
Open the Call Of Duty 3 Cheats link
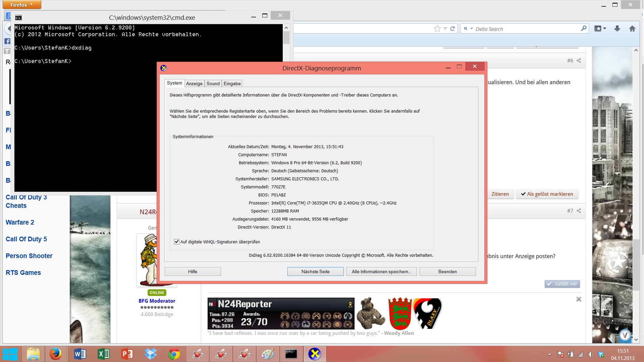26,201
